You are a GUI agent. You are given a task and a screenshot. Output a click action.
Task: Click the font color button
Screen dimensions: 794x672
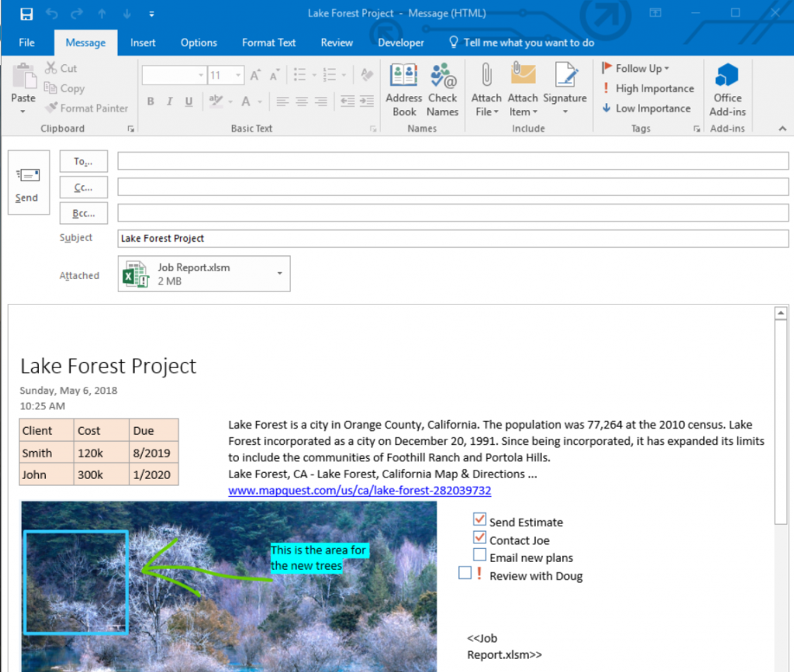(x=246, y=102)
